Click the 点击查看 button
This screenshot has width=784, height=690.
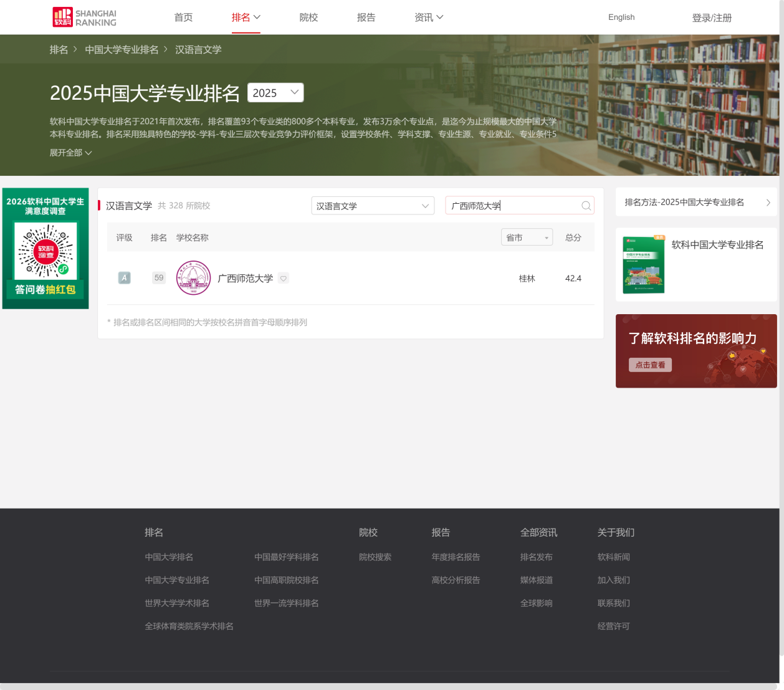(650, 365)
